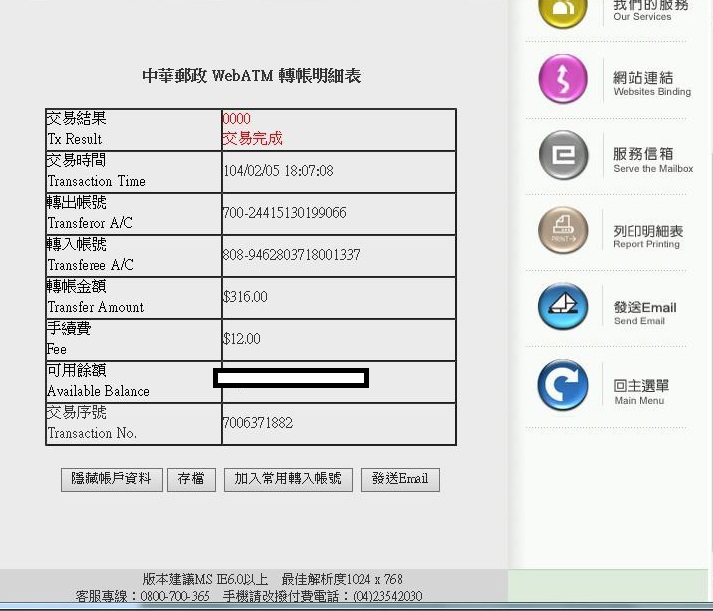
Task: Select the 交易時間 Transaction Time label cell
Action: click(134, 171)
